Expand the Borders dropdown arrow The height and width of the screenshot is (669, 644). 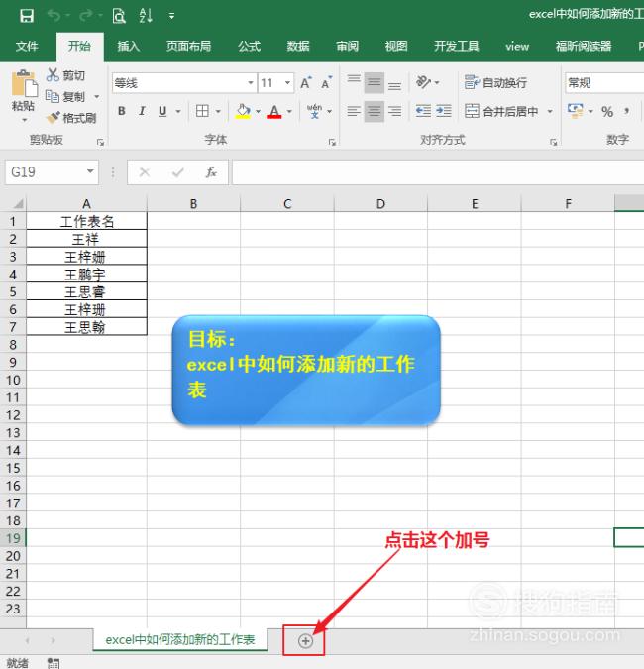(218, 112)
